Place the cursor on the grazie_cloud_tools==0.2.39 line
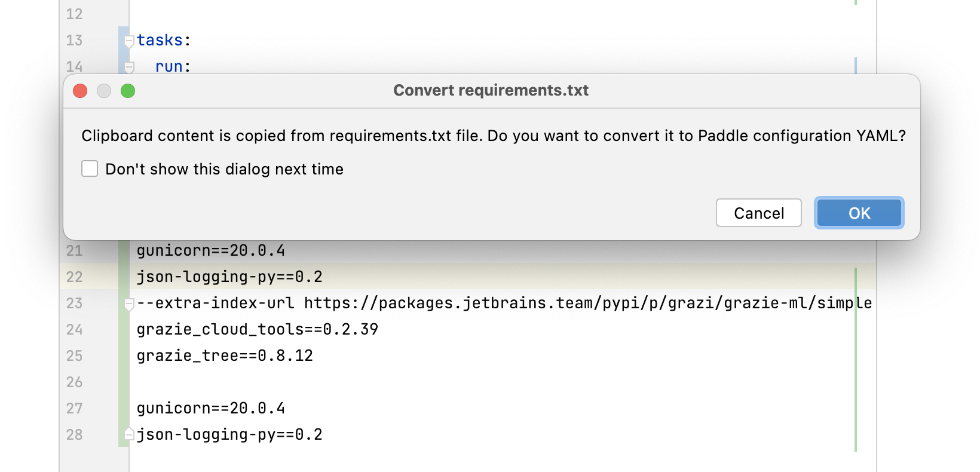980x472 pixels. (x=257, y=329)
